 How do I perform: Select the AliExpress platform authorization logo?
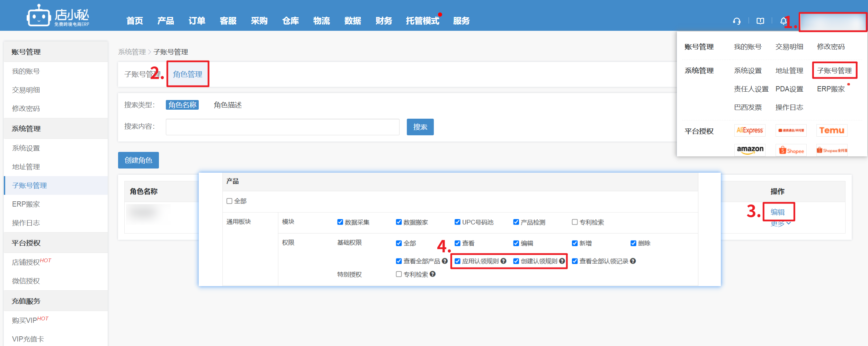[x=750, y=130]
